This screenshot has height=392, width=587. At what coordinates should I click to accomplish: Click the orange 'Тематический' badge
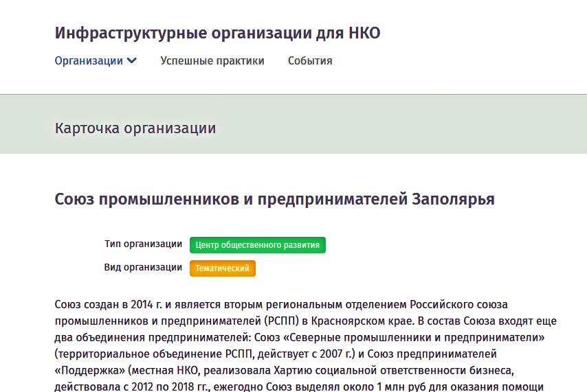pos(223,268)
